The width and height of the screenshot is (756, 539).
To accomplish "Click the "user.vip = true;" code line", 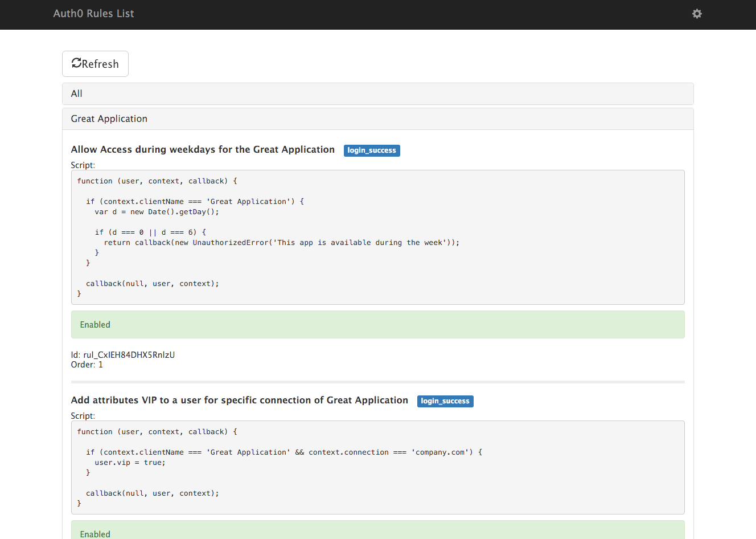I will tap(130, 463).
